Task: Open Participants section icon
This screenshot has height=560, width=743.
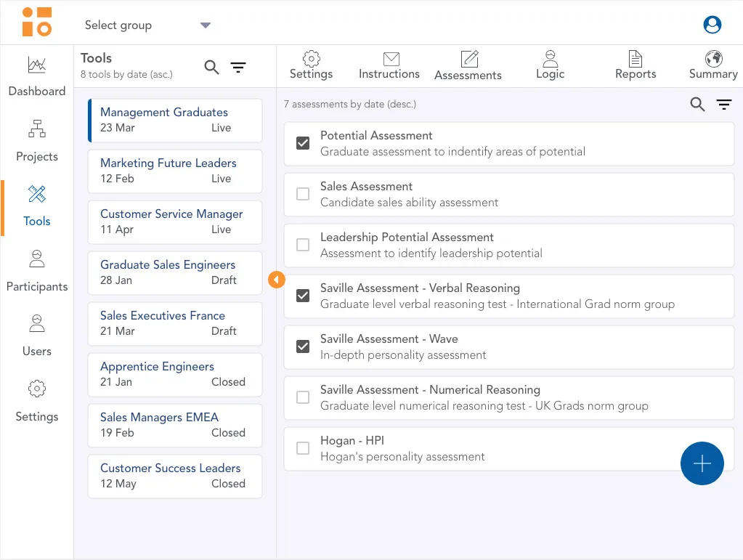Action: 37,259
